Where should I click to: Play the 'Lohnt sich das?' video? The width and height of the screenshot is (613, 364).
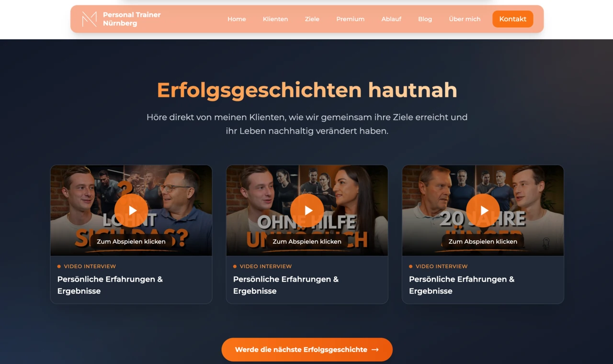click(131, 210)
